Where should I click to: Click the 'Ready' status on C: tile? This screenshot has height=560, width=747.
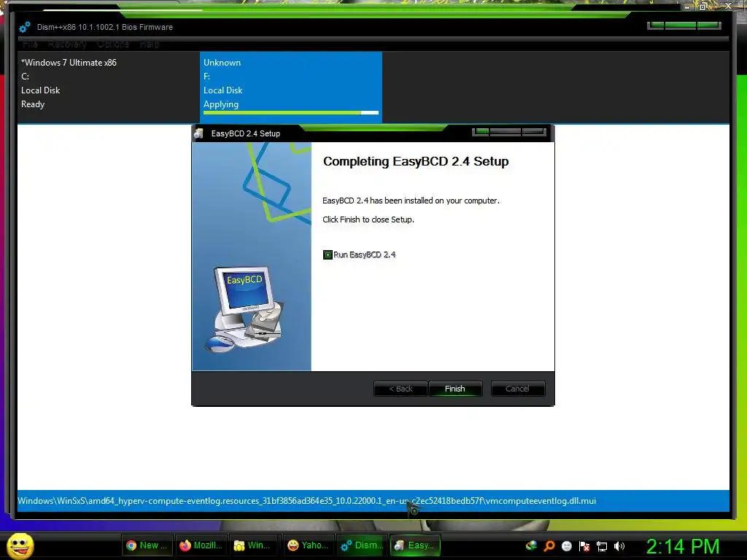coord(33,104)
